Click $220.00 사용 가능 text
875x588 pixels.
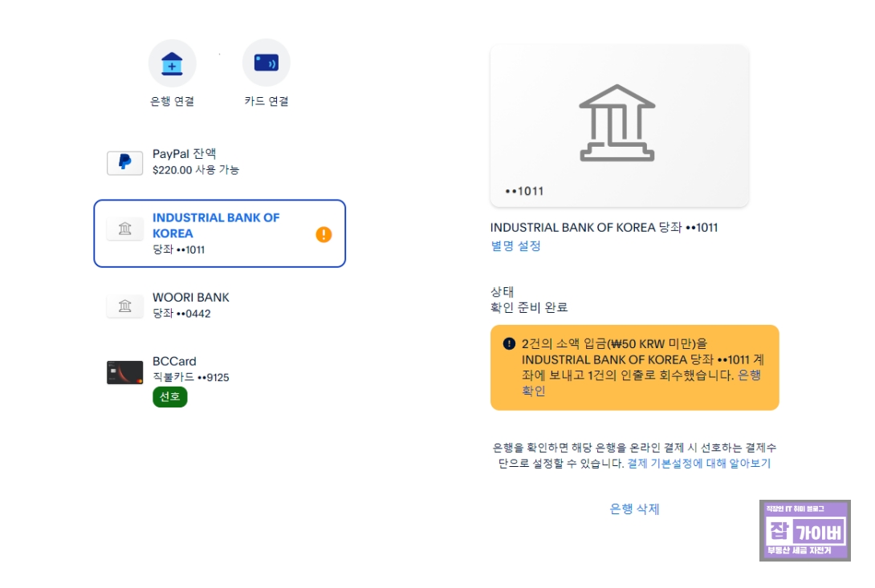tap(195, 169)
